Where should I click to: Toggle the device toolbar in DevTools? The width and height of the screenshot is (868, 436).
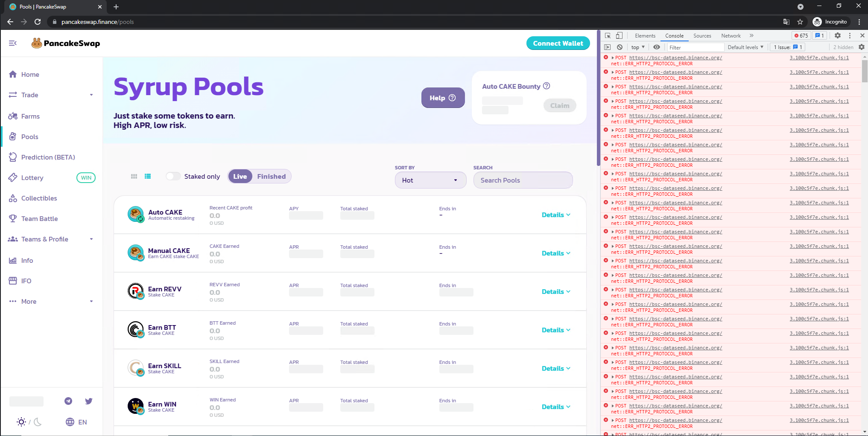619,35
